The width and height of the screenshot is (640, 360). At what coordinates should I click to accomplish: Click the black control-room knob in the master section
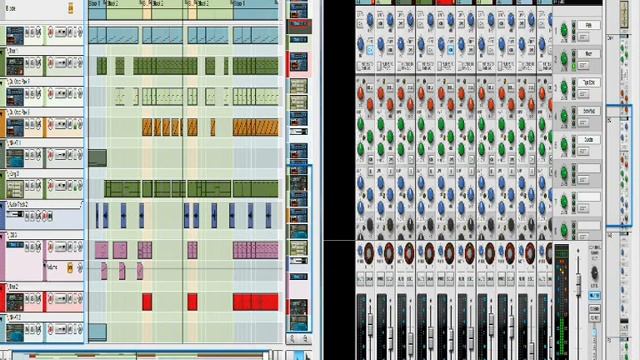point(594,272)
